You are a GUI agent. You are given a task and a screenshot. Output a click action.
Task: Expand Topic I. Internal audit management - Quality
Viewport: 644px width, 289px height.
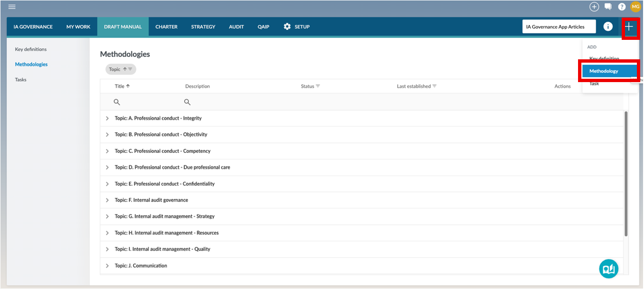click(107, 249)
